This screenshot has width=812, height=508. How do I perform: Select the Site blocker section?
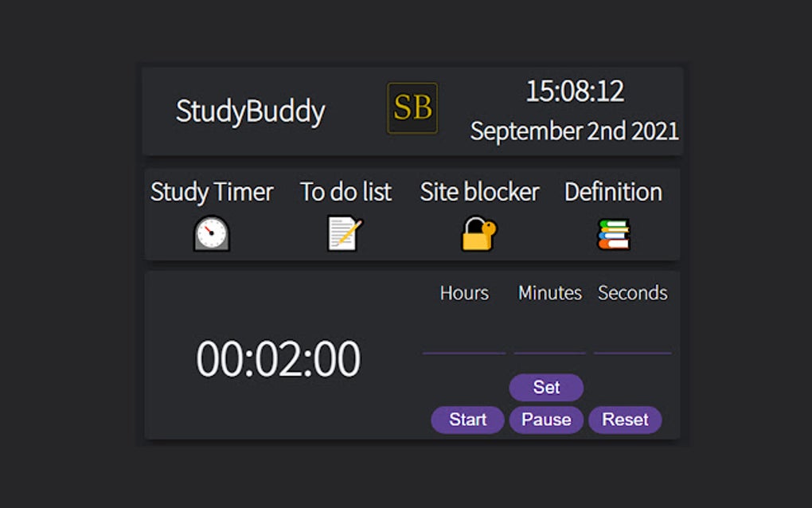coord(478,192)
